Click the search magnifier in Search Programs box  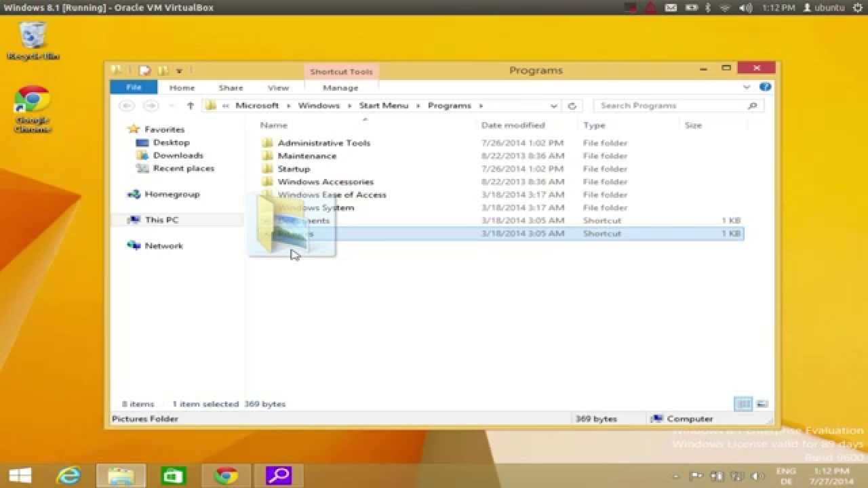pos(753,106)
